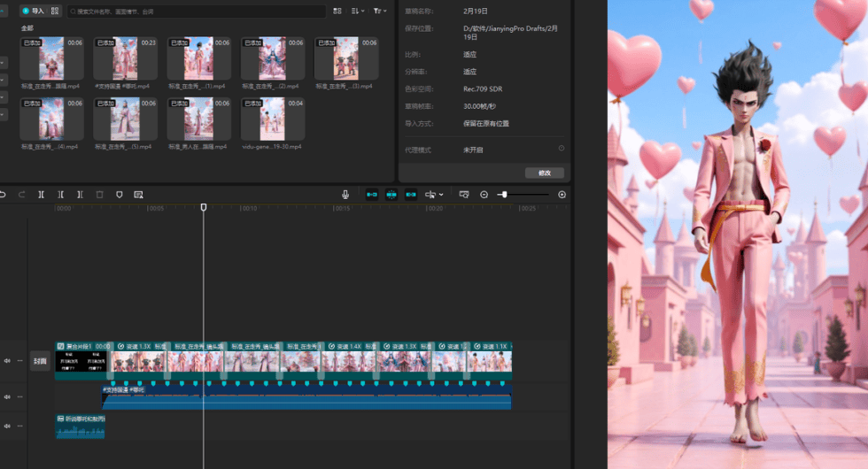
Task: Toggle the main track magnet snapping
Action: point(372,195)
